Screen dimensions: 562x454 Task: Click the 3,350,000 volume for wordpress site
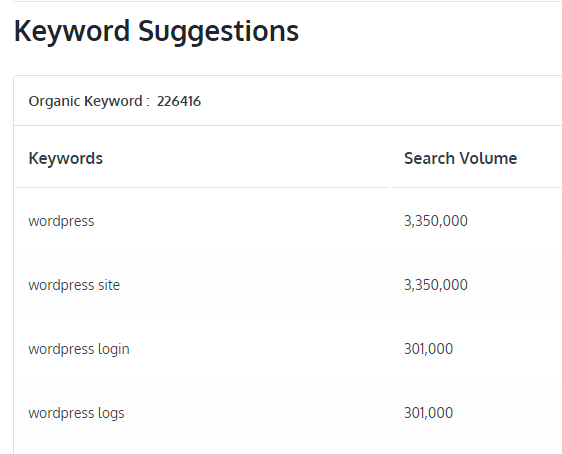[436, 285]
